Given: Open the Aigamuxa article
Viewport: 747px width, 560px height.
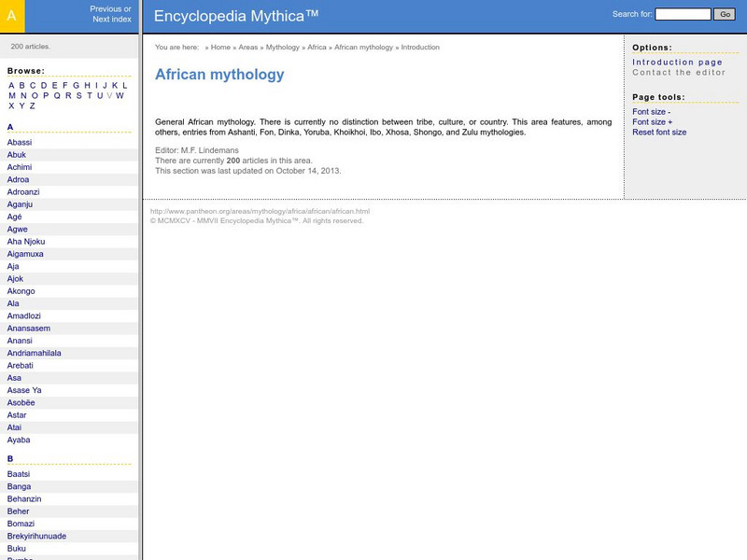Looking at the screenshot, I should [25, 254].
